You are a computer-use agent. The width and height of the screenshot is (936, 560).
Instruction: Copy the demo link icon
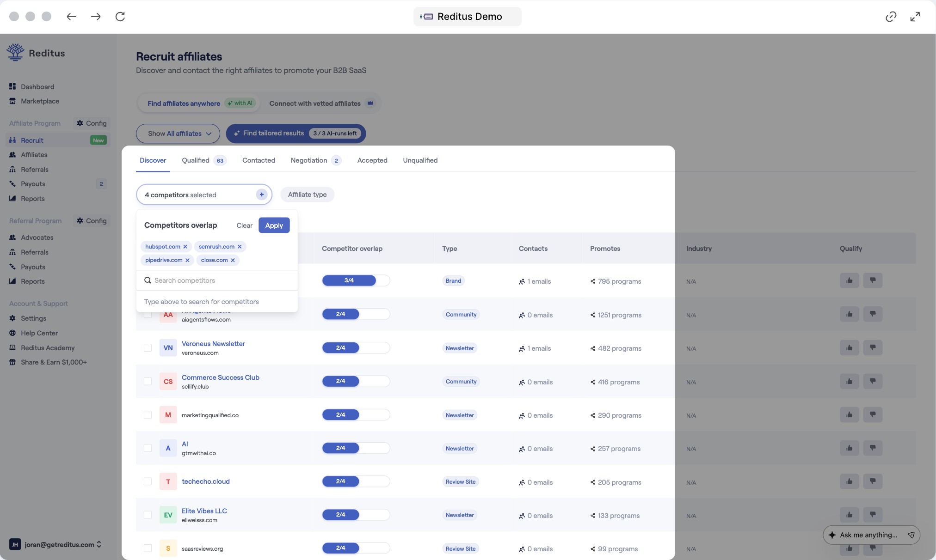coord(891,17)
